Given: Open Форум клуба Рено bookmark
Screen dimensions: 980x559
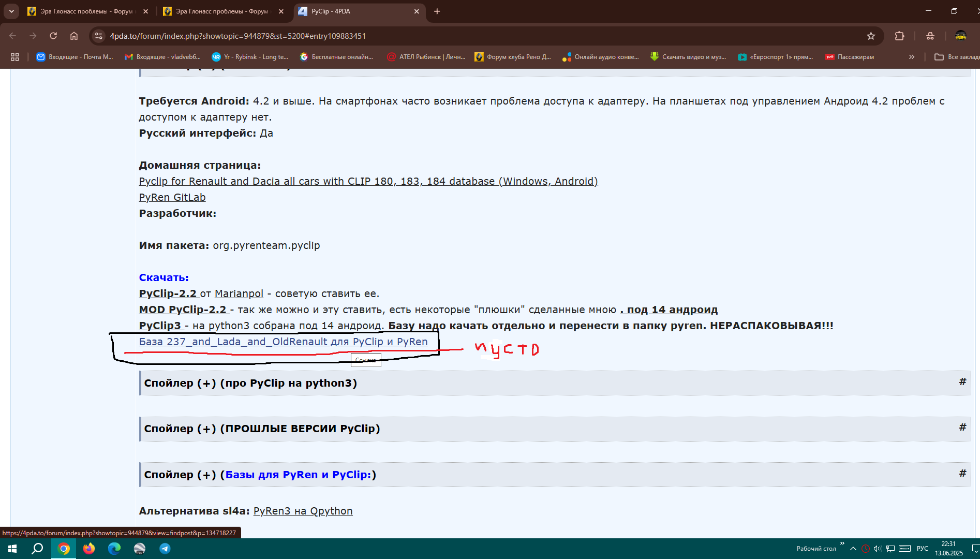Looking at the screenshot, I should coord(513,57).
